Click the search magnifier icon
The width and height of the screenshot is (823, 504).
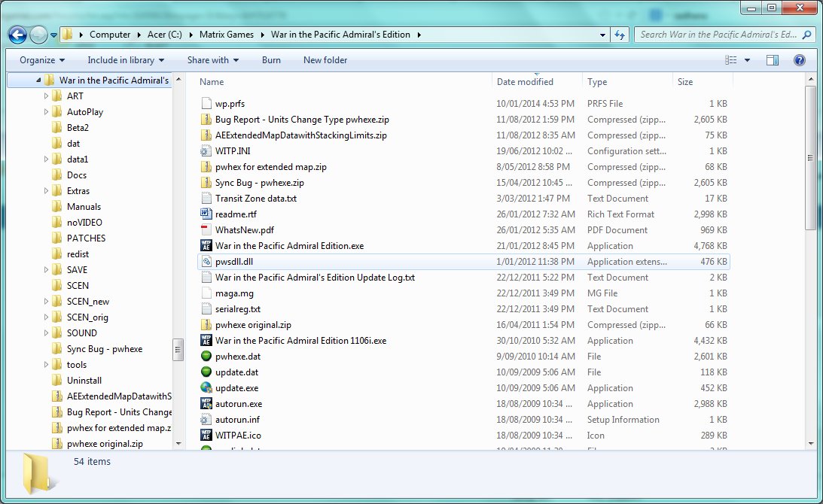(806, 35)
